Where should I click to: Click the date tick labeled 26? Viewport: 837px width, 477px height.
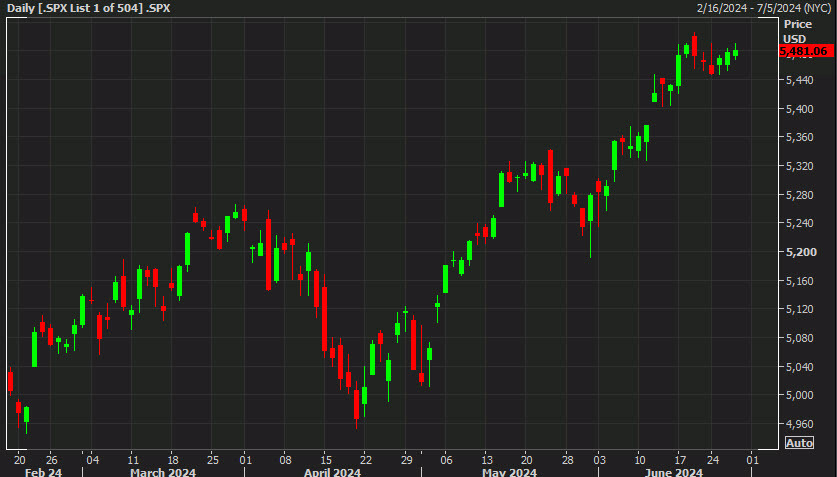point(51,459)
